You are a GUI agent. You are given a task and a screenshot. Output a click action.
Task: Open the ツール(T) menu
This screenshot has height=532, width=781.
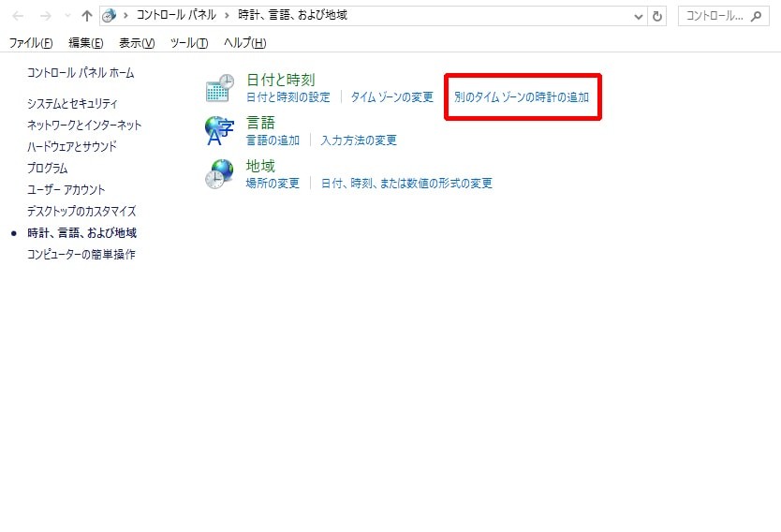pos(189,43)
